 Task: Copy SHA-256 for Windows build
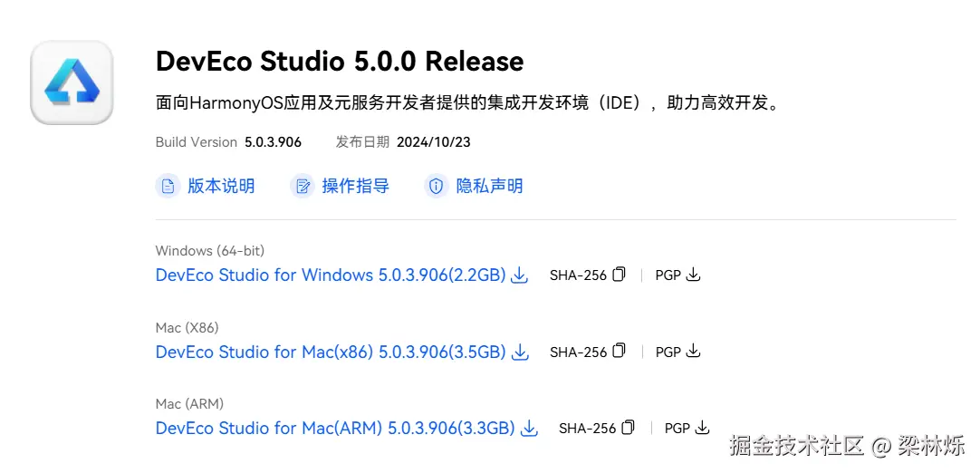tap(619, 275)
